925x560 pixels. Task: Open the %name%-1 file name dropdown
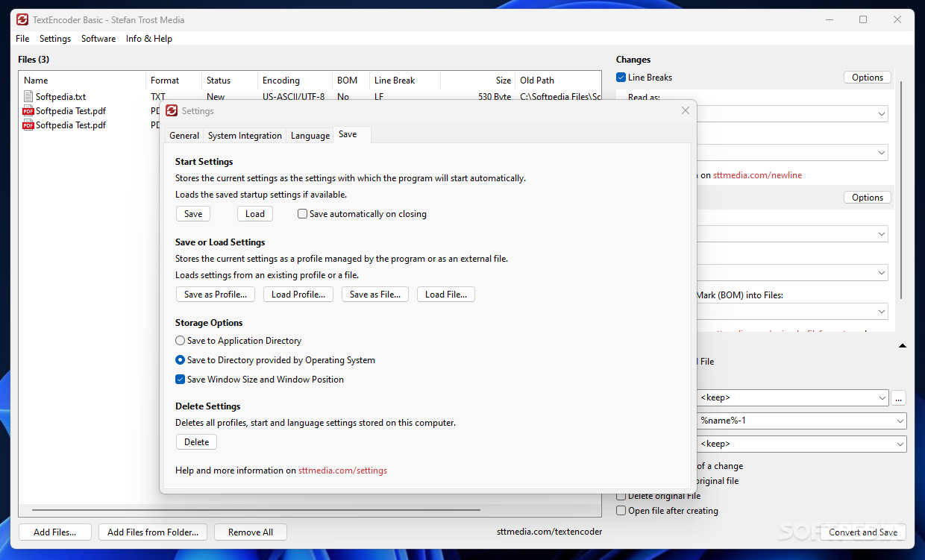(x=900, y=421)
